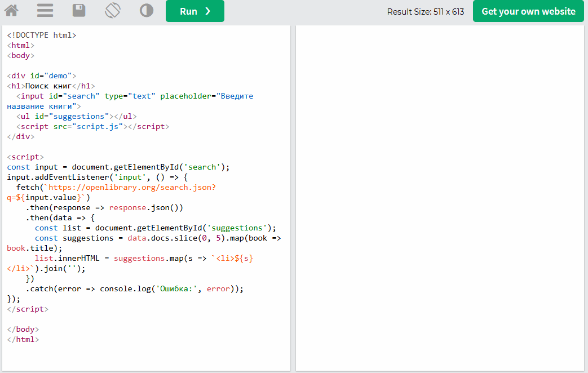The height and width of the screenshot is (373, 588).
Task: Run the code with the Run button
Action: pos(195,11)
